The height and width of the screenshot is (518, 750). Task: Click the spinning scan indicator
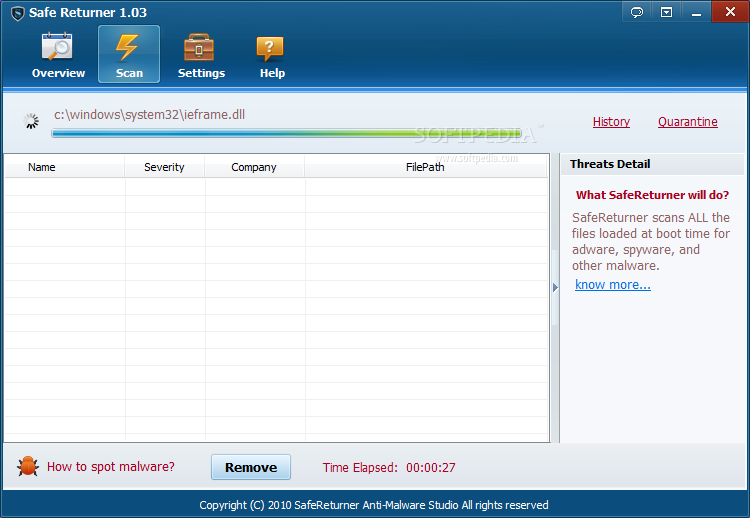pos(31,121)
